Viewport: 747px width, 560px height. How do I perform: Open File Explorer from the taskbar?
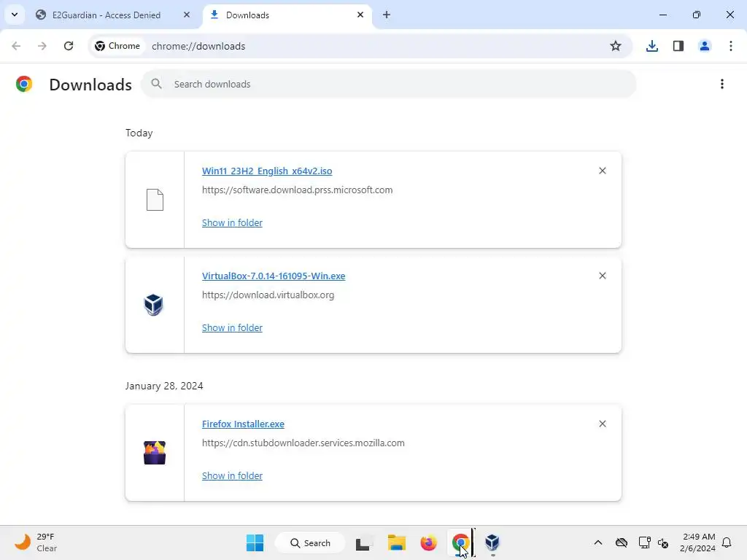[396, 542]
